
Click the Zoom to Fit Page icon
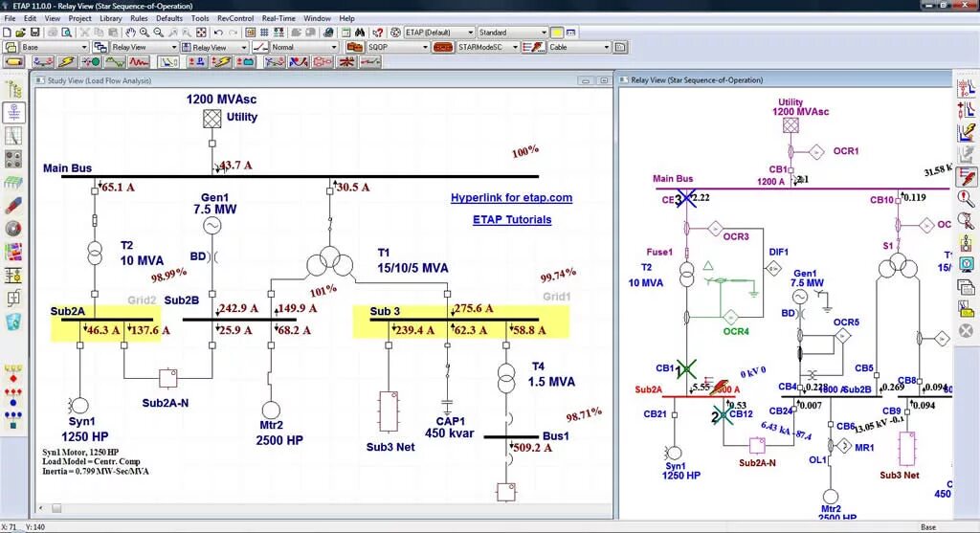tap(201, 33)
